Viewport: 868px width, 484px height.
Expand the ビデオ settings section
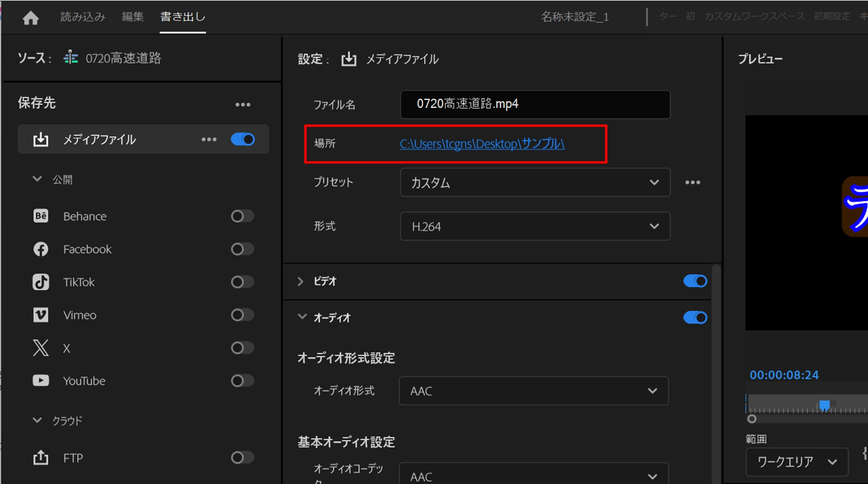point(300,281)
